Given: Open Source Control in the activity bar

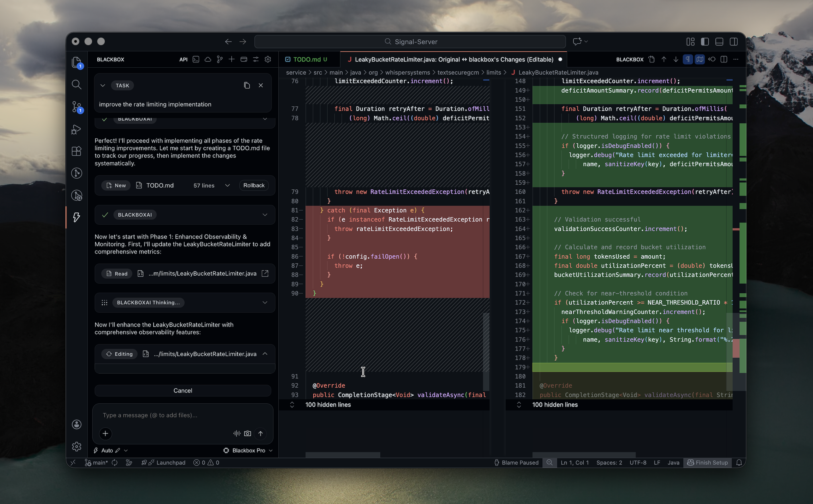Looking at the screenshot, I should [76, 107].
